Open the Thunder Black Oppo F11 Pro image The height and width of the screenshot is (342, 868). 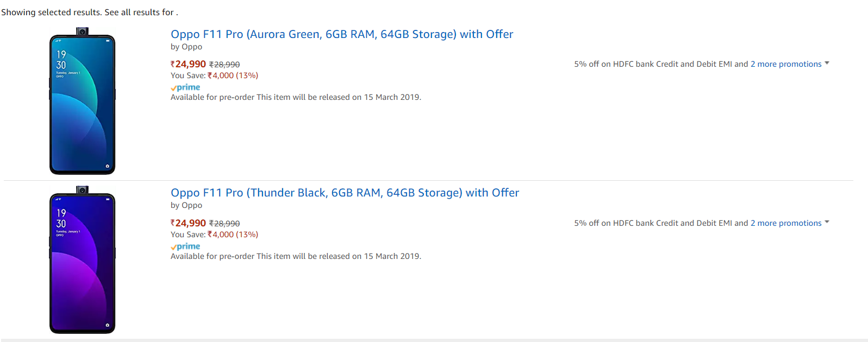point(82,260)
